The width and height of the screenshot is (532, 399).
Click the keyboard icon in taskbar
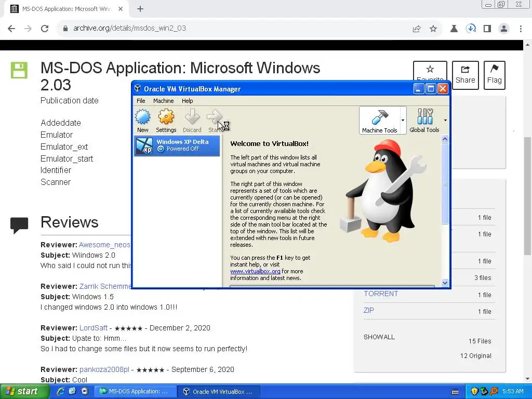[455, 392]
